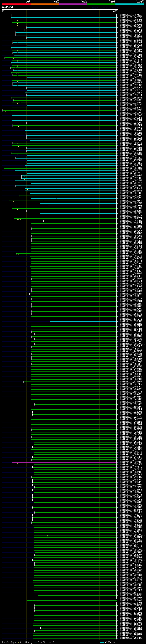Select label UniRef100_O65735

click(x=131, y=314)
